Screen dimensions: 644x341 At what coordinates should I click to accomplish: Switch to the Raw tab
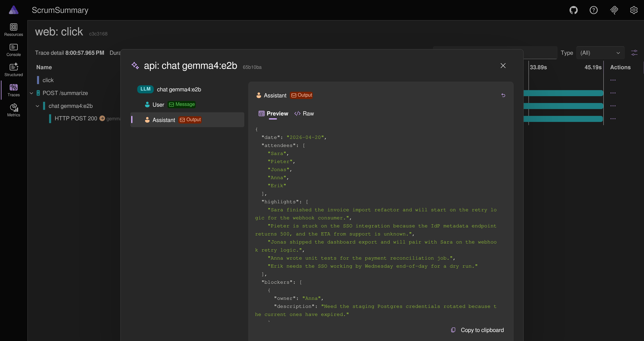point(304,113)
